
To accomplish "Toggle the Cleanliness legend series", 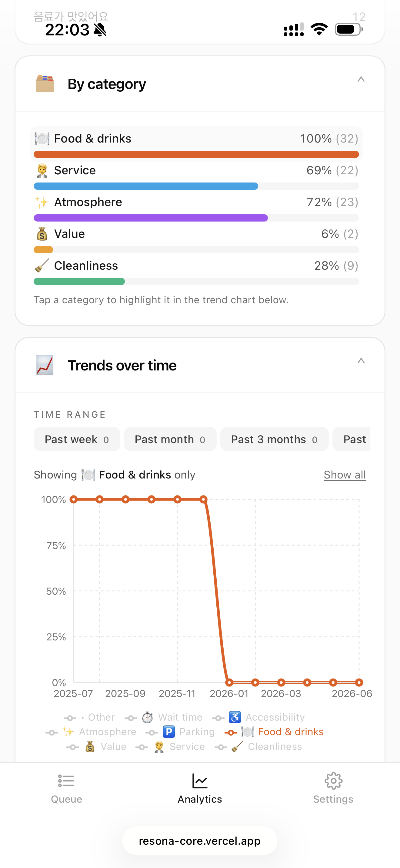I will tap(258, 746).
